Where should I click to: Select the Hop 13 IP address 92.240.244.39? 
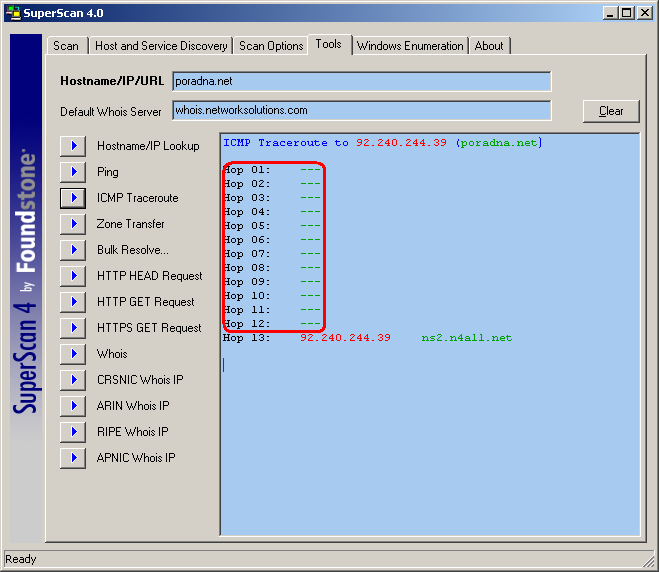click(345, 338)
